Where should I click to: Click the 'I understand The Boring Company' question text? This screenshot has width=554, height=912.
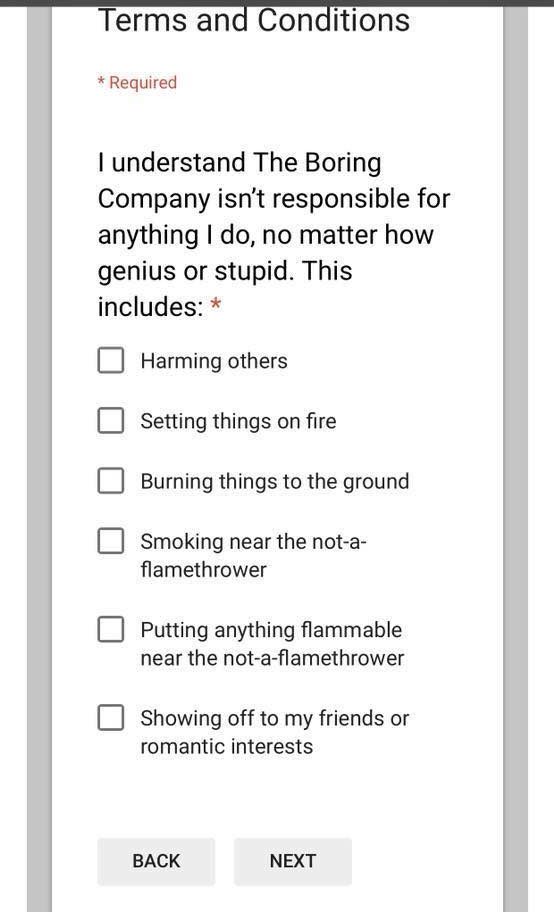pos(274,234)
